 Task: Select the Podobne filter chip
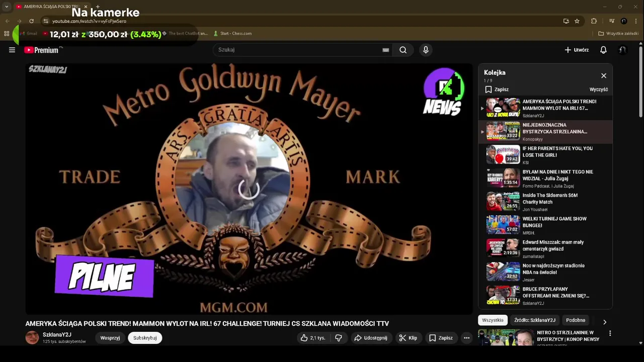576,320
